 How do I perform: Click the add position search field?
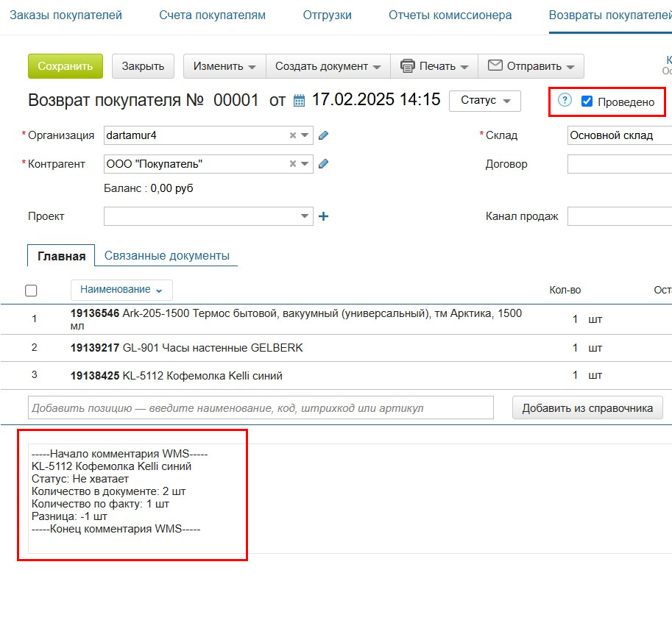261,408
